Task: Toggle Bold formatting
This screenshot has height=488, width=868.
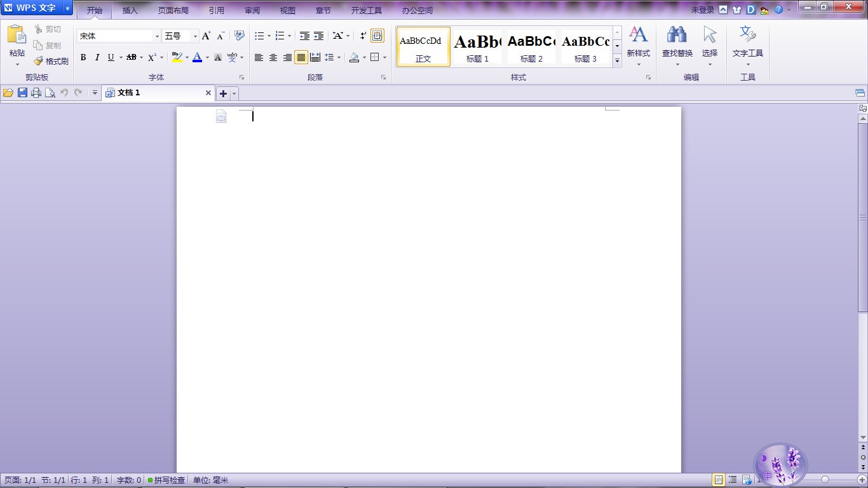Action: (x=83, y=57)
